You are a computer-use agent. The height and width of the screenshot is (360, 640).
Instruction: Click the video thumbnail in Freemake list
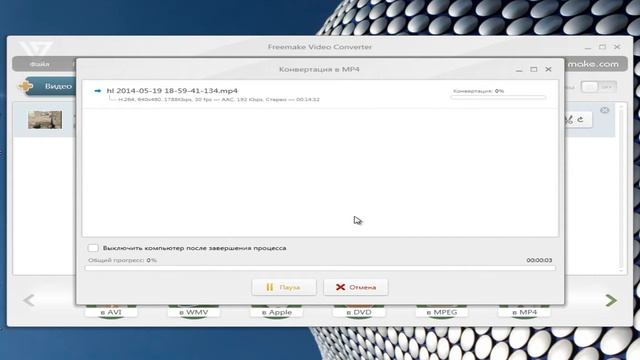(x=45, y=120)
